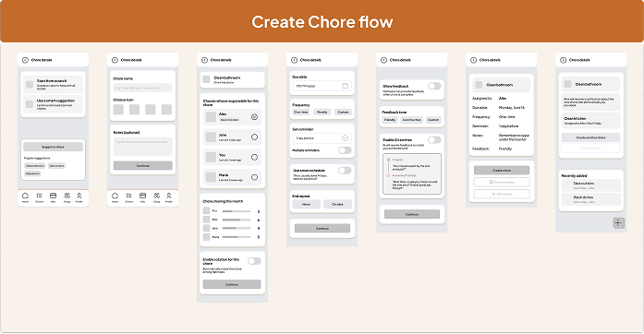This screenshot has width=644, height=334.
Task: Select Constructive feedback tone
Action: [411, 120]
